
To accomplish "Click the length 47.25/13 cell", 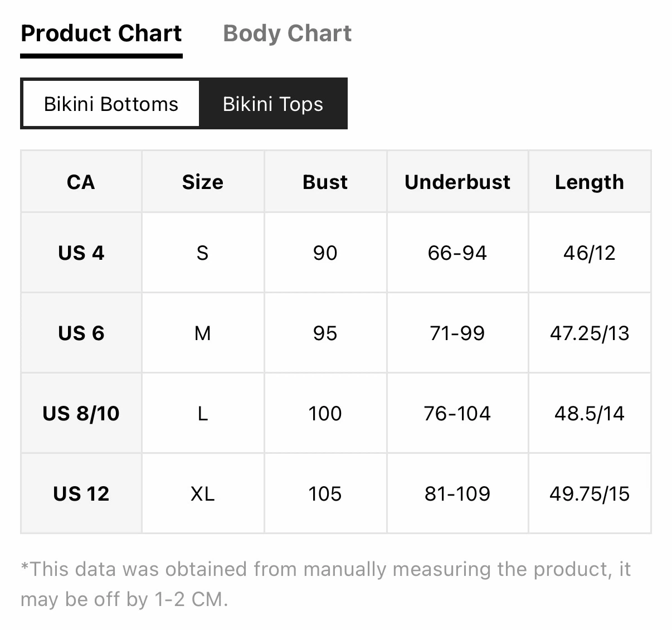I will pos(590,333).
